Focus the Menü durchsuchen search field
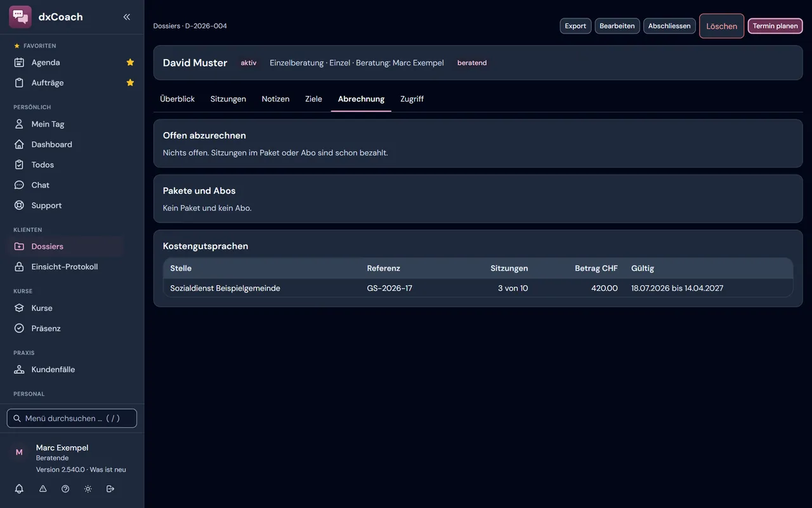Image resolution: width=812 pixels, height=508 pixels. pos(72,418)
